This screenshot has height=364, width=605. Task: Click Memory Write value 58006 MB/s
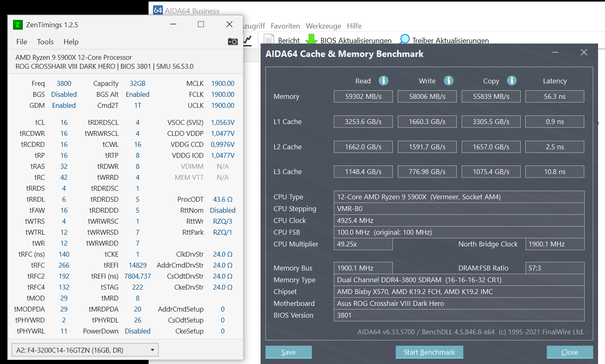427,96
